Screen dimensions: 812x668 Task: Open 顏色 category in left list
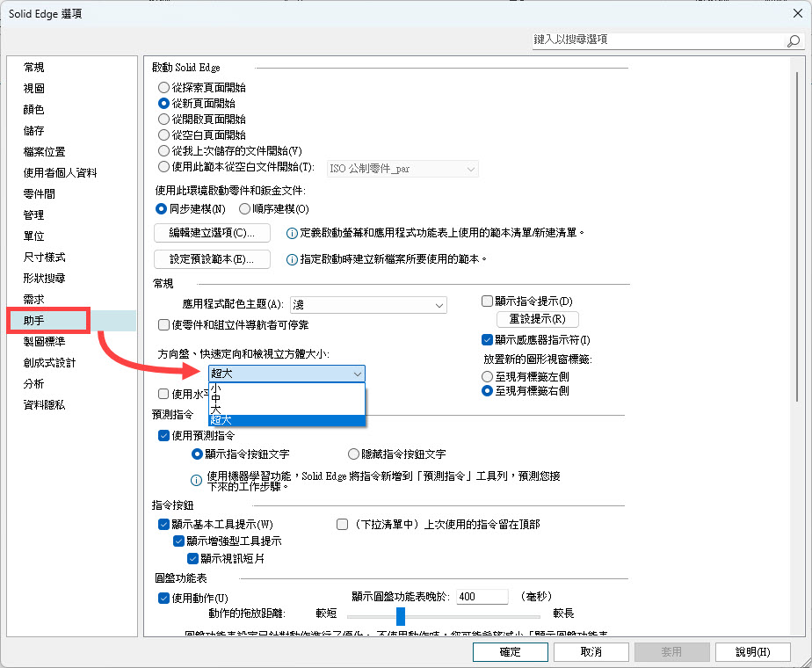34,110
